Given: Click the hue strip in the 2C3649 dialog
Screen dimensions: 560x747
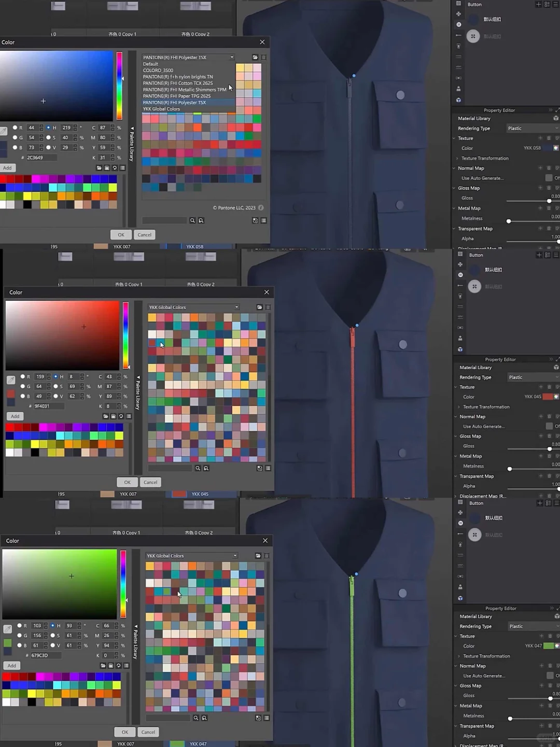Looking at the screenshot, I should (119, 86).
